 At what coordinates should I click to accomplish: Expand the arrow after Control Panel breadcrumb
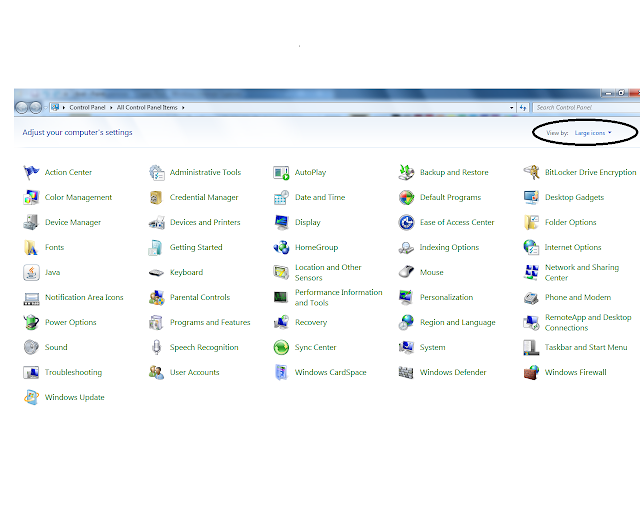point(111,108)
